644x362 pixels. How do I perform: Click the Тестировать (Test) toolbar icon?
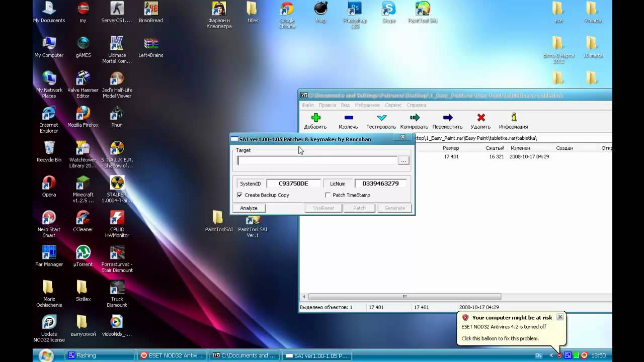tap(381, 118)
